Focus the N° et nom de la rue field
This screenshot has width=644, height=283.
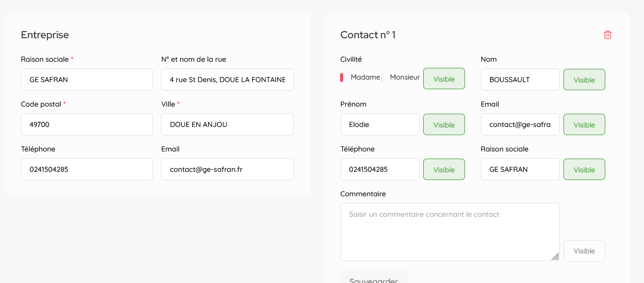[x=227, y=80]
